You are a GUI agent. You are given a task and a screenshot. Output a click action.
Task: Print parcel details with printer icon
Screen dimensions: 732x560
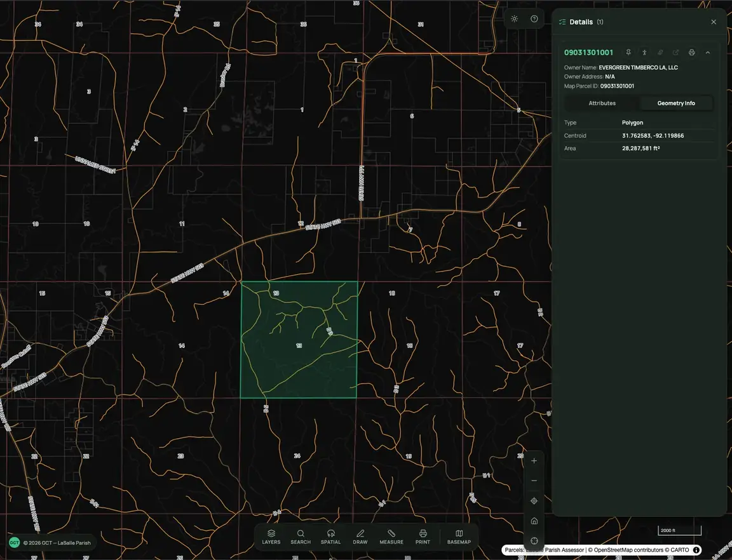691,52
